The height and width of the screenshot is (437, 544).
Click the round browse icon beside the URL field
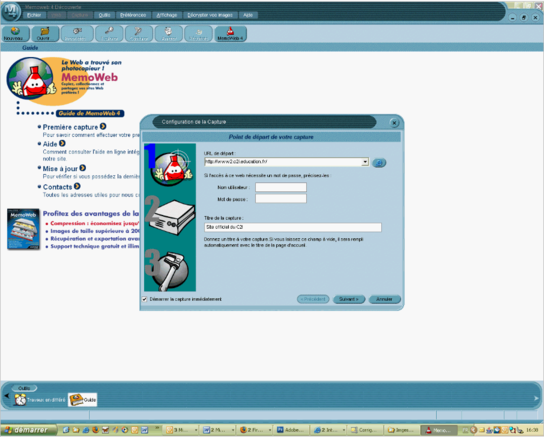click(379, 162)
